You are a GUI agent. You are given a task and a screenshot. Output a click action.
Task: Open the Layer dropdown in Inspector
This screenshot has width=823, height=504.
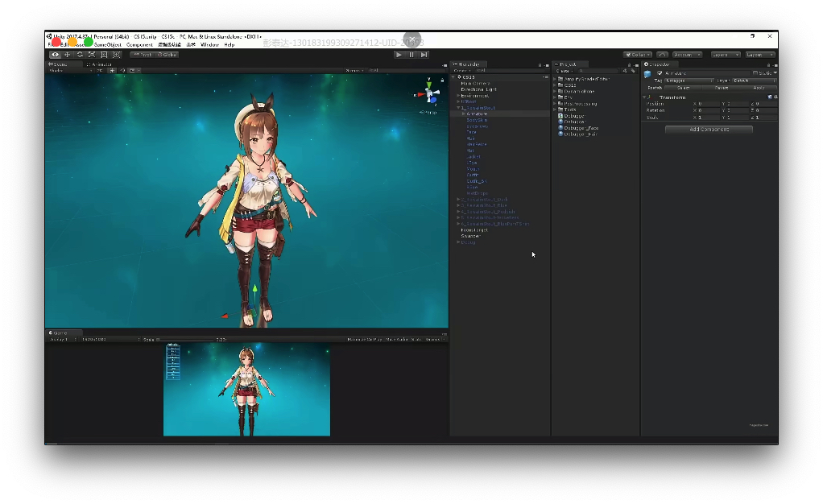coord(755,81)
